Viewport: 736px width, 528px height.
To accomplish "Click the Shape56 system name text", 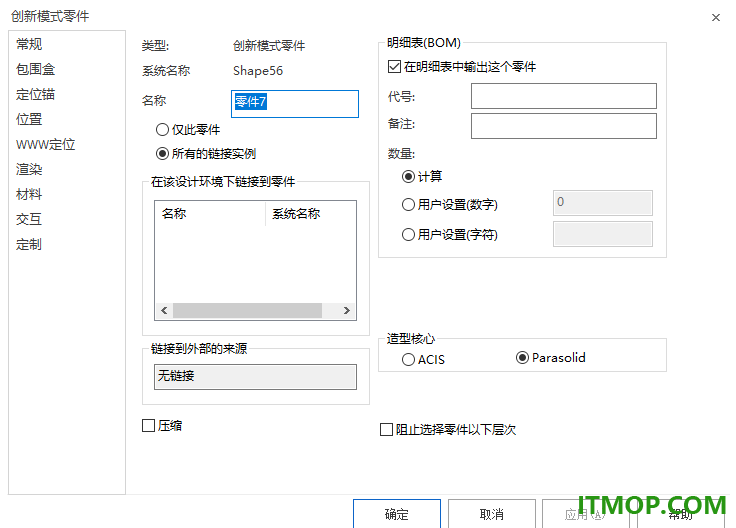I will click(258, 71).
